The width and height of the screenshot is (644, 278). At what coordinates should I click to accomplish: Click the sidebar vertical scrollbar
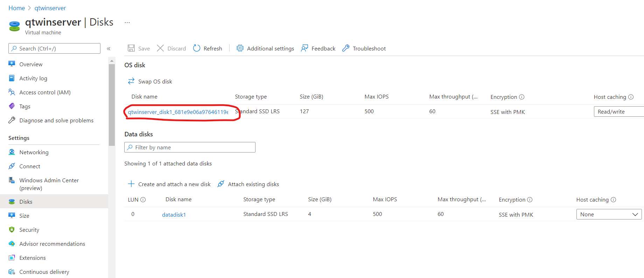[112, 105]
